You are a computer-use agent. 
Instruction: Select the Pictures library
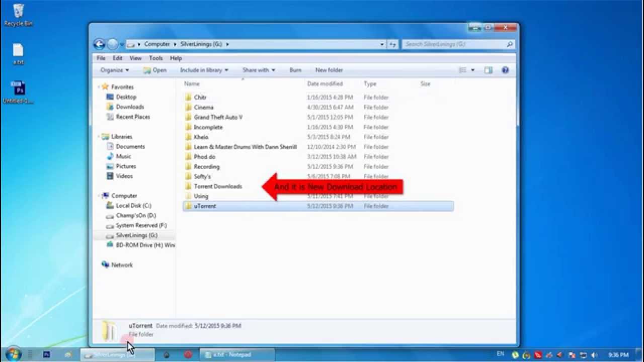pos(126,166)
